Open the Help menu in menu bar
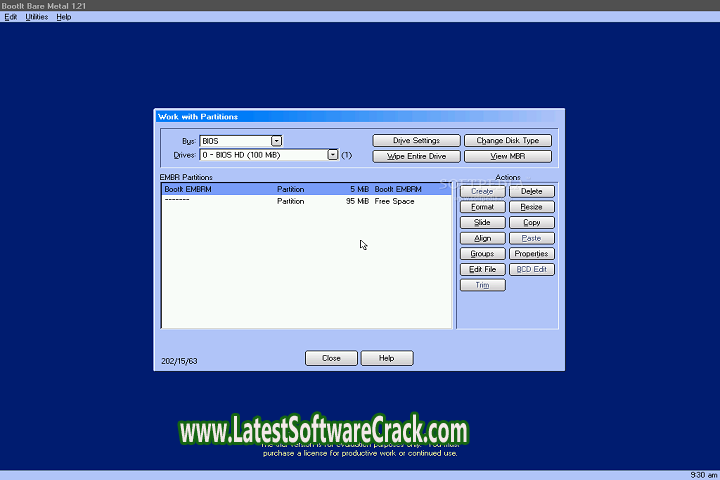The width and height of the screenshot is (720, 480). pyautogui.click(x=64, y=17)
